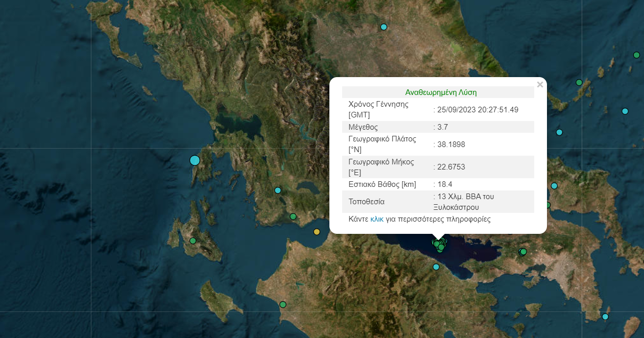Click the "Γεωγραφικό Μήκος [°E]" label
Viewport: 644px width, 338px height.
pos(381,167)
